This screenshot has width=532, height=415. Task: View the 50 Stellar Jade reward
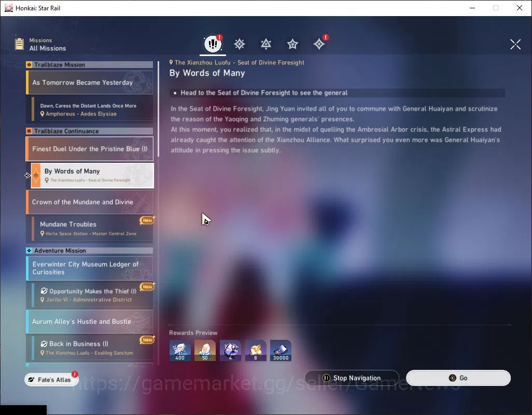pos(205,351)
